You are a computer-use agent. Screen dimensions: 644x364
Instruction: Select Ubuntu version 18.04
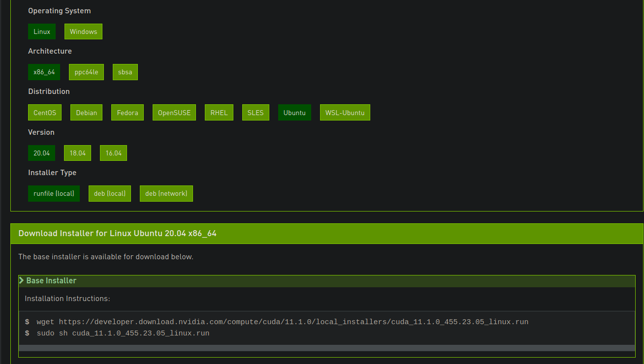tap(77, 153)
